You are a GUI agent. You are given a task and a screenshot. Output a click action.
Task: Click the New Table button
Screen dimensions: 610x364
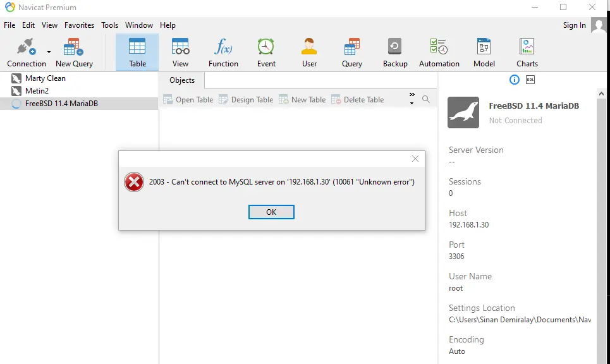302,100
